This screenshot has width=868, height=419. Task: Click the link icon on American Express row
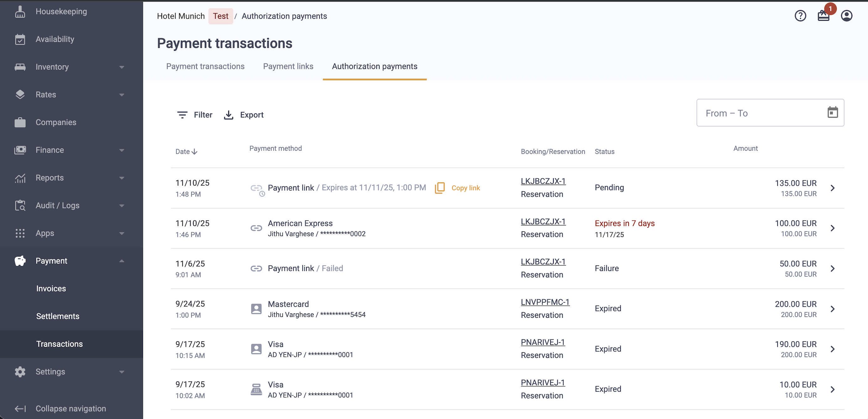[256, 228]
